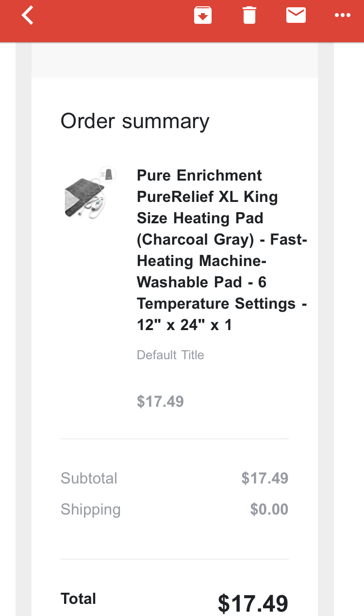Tap the Order summary heading
This screenshot has width=364, height=616.
click(x=135, y=121)
